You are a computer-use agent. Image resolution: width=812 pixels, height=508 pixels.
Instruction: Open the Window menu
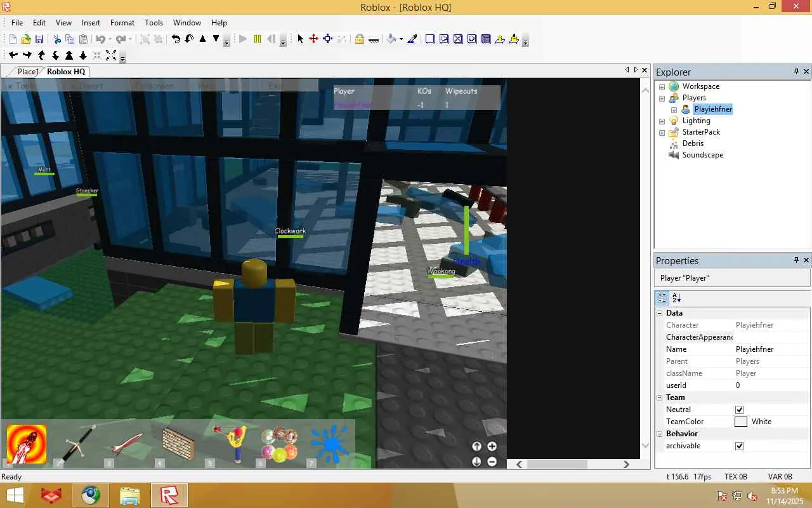(187, 22)
